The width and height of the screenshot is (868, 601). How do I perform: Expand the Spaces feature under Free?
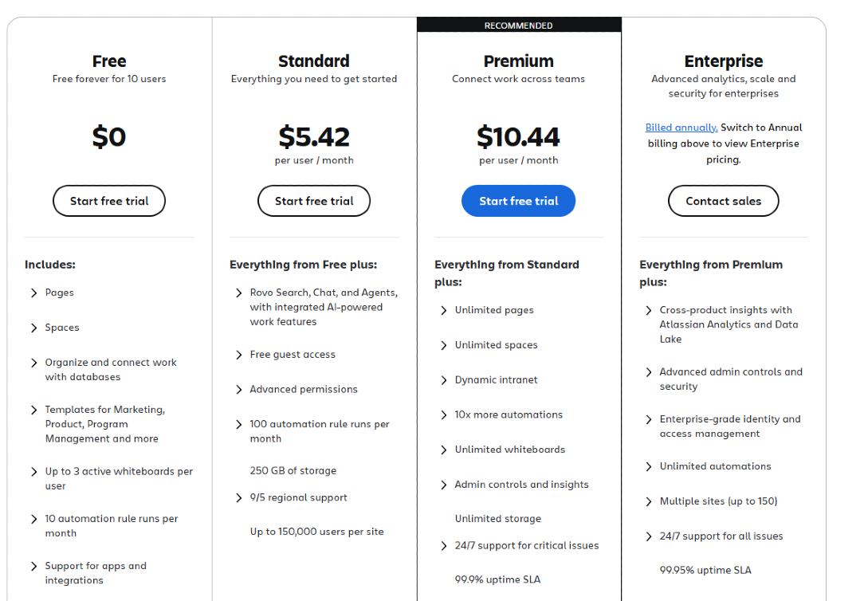[62, 328]
